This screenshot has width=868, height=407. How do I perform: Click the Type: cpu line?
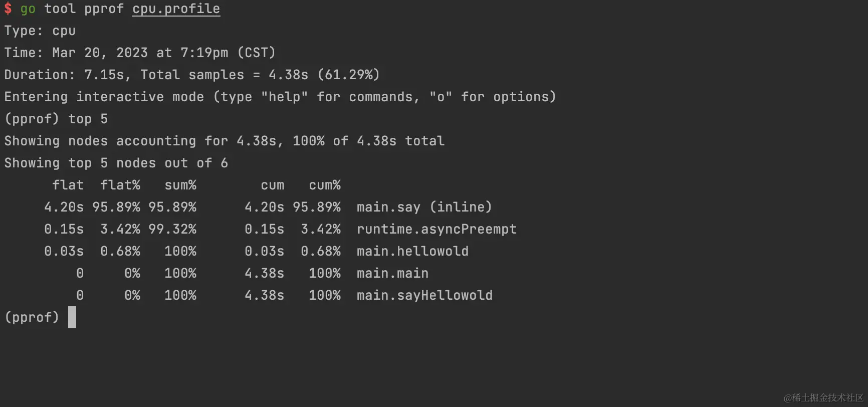coord(40,31)
